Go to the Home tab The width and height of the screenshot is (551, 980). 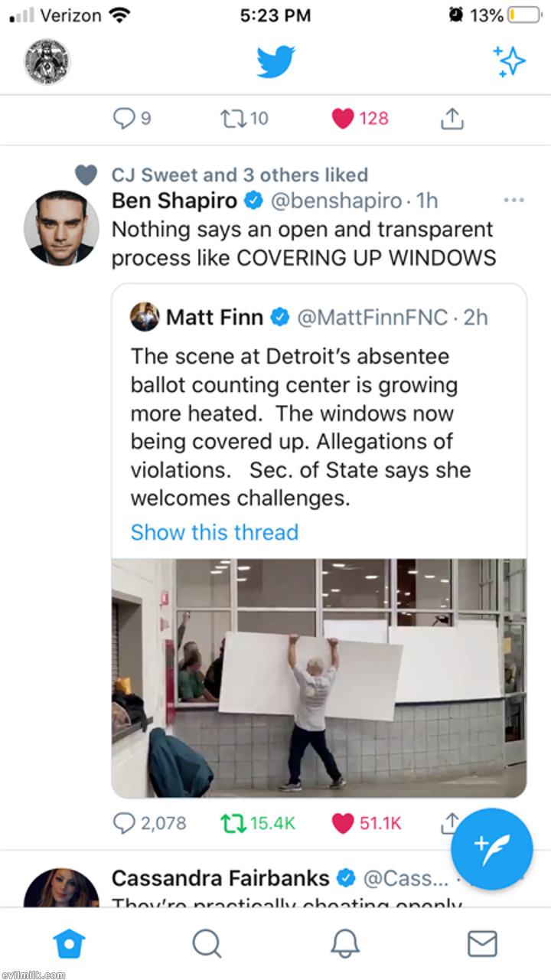(x=68, y=943)
